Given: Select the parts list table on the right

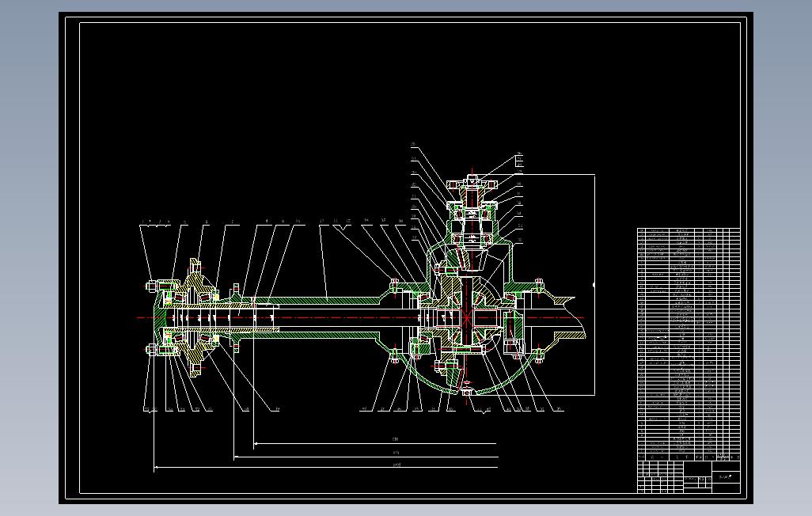Looking at the screenshot, I should (x=689, y=344).
